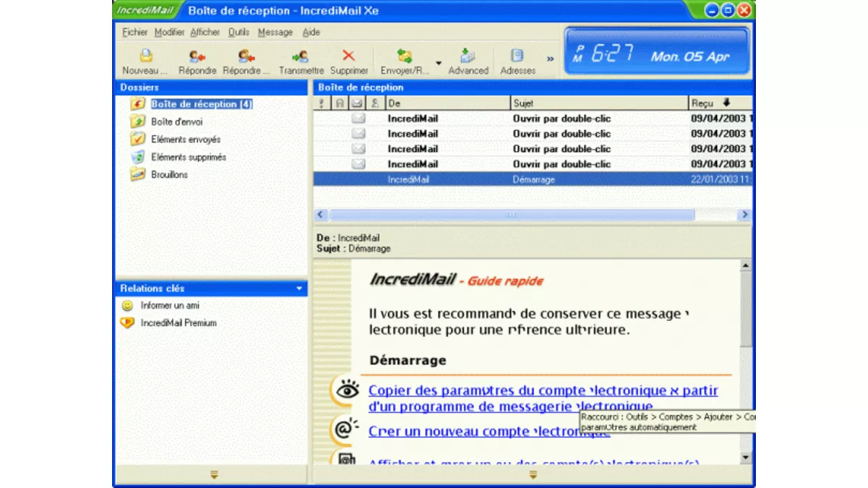Open IncrediMail Premium from Relations clés

coord(129,322)
